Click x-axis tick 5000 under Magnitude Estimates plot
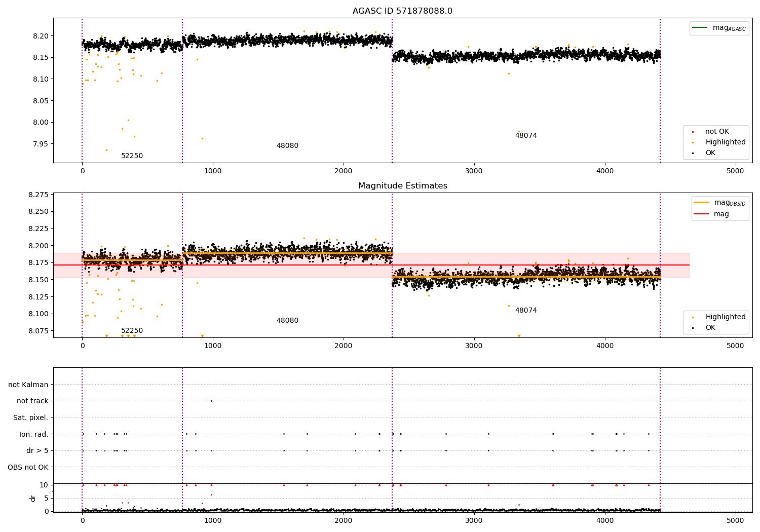Viewport: 760px width, 532px height. point(736,346)
